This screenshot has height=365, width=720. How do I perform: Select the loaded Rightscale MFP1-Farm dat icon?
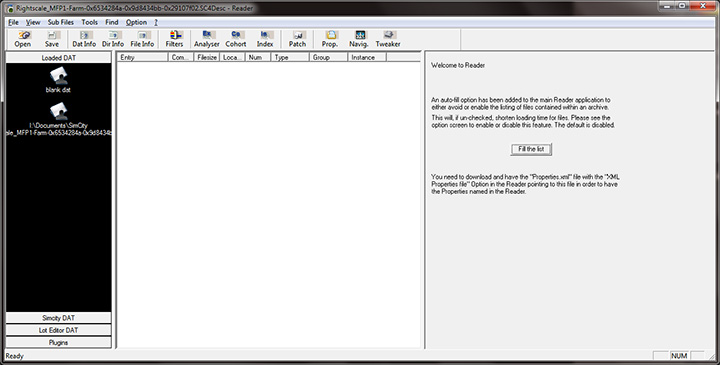coord(58,119)
